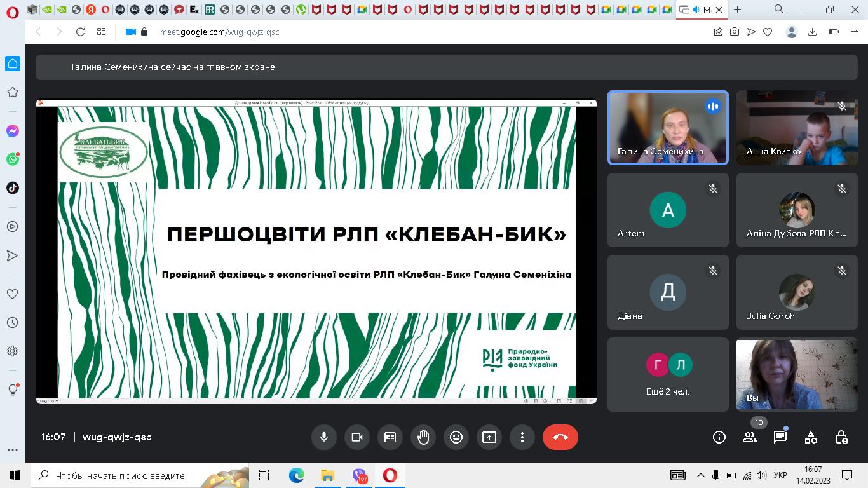868x488 pixels.
Task: Select Анна Квитко video tile
Action: pos(797,128)
